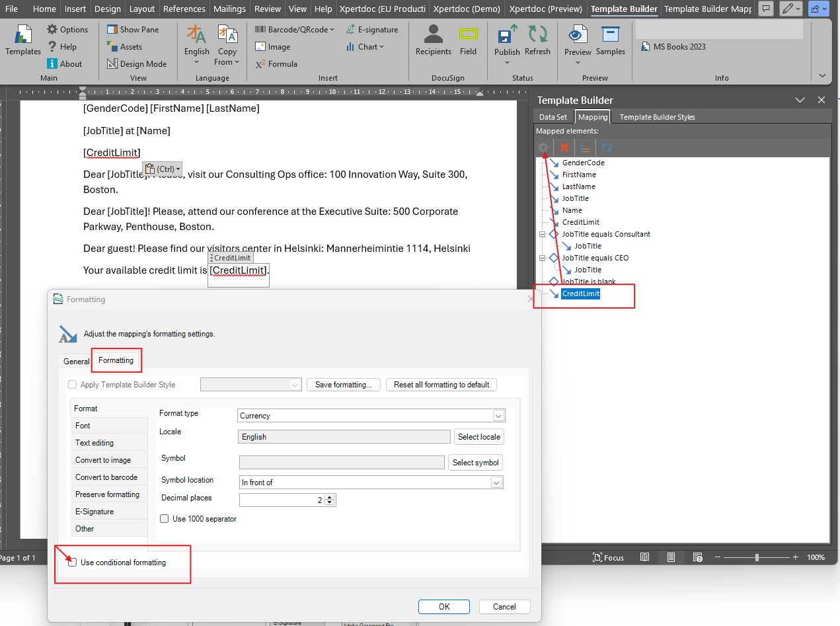Open Assets in the View group
The width and height of the screenshot is (840, 626).
[124, 47]
